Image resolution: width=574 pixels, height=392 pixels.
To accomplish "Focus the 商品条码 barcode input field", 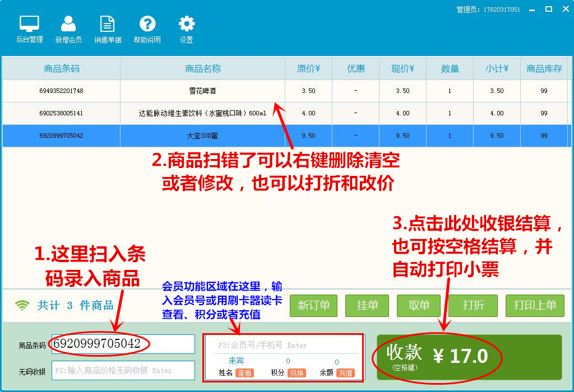I will click(x=123, y=344).
